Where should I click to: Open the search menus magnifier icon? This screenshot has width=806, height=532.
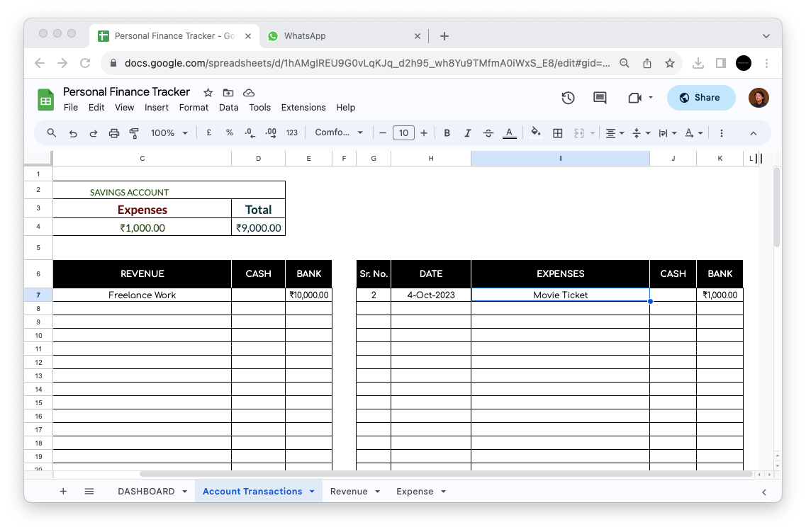pyautogui.click(x=52, y=133)
